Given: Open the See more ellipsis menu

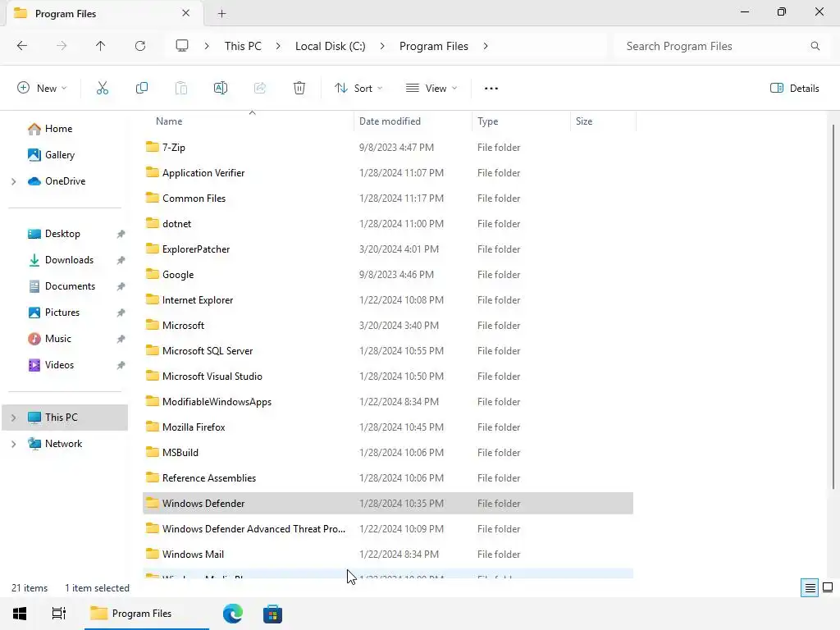Looking at the screenshot, I should [491, 89].
